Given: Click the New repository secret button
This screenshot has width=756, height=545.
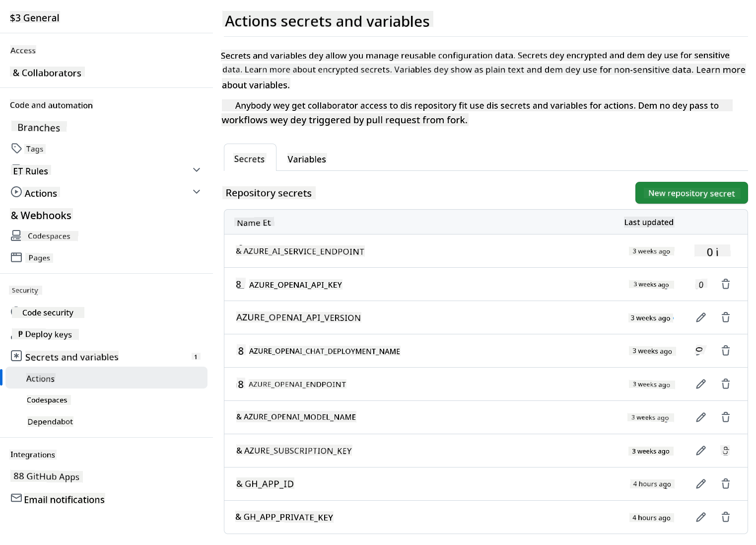Looking at the screenshot, I should (691, 193).
